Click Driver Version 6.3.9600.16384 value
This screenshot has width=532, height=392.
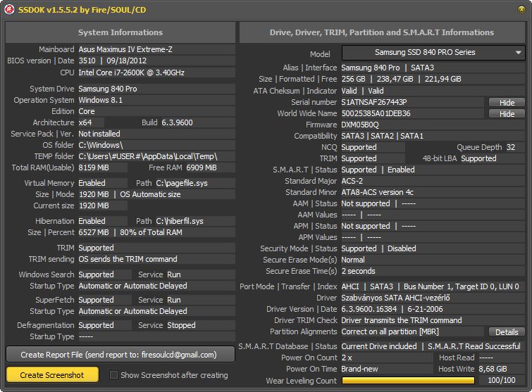(x=369, y=310)
